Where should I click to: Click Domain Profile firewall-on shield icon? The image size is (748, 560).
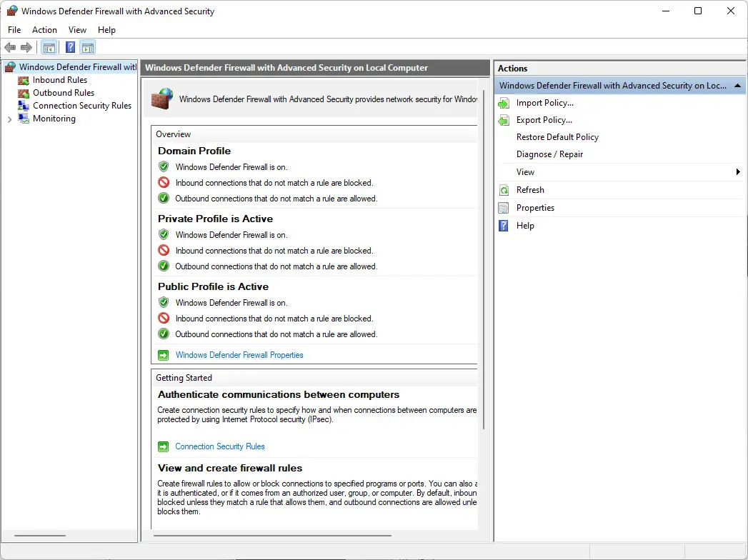point(164,167)
